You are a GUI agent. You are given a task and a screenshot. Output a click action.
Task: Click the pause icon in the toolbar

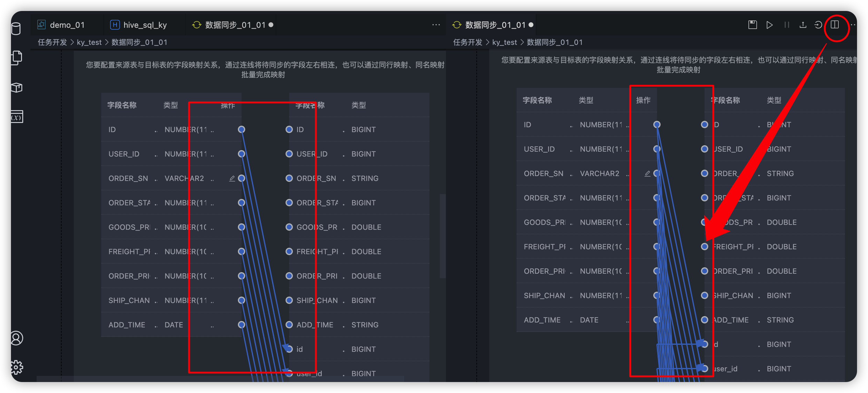coord(787,25)
